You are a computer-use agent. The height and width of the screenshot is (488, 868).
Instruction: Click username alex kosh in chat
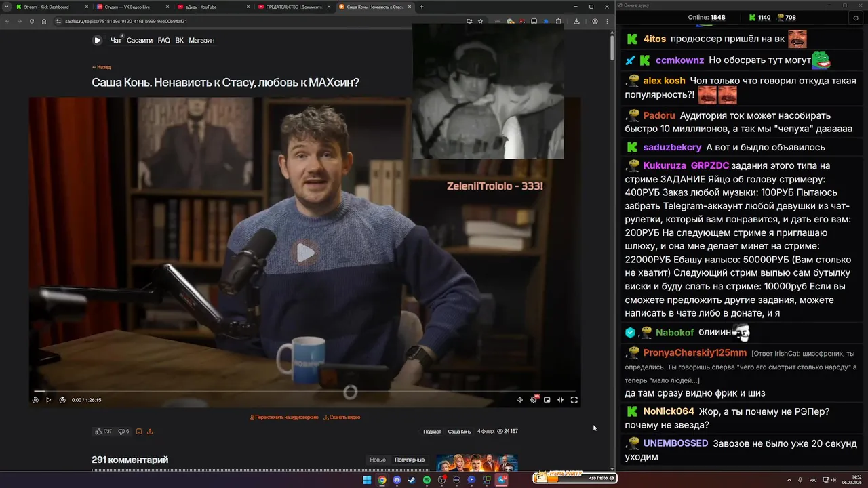tap(664, 81)
